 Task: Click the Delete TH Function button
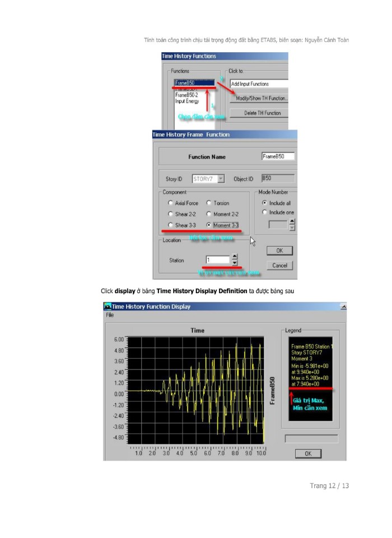(x=262, y=113)
